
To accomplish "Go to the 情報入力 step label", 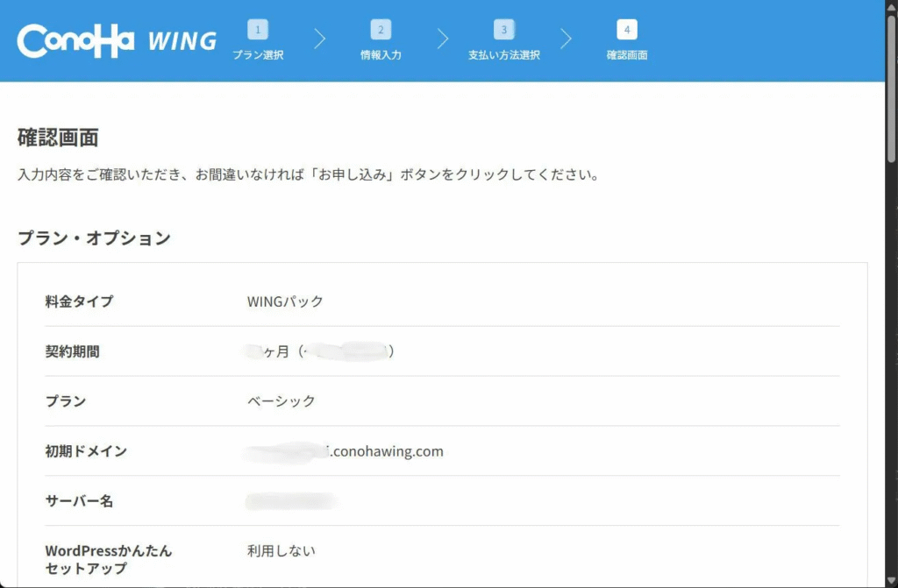I will 381,55.
